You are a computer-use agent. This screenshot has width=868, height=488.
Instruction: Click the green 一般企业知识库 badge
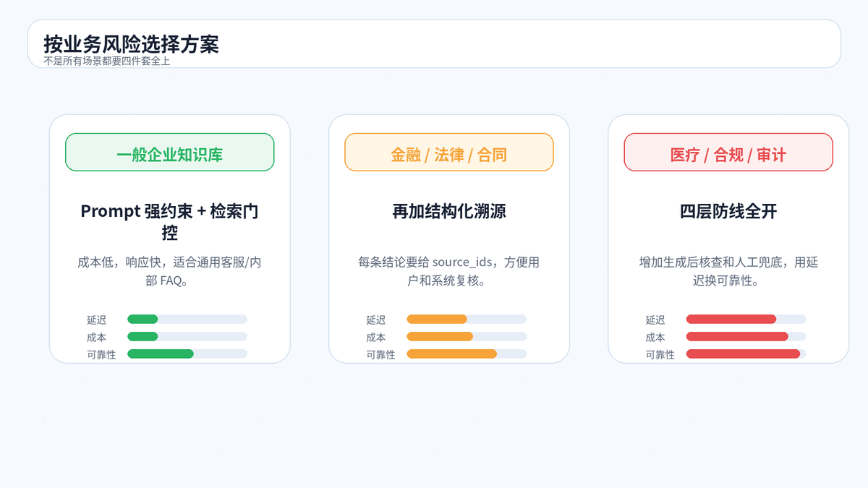(x=170, y=153)
